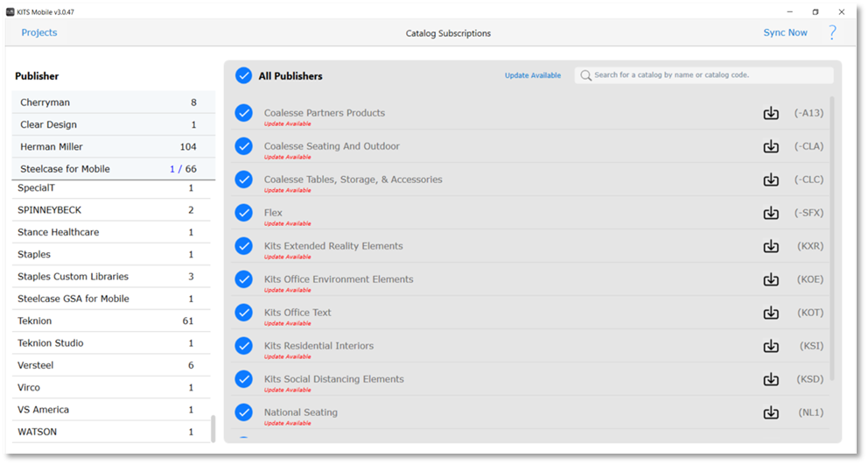Uncheck Kits Extended Reality Elements

[243, 246]
